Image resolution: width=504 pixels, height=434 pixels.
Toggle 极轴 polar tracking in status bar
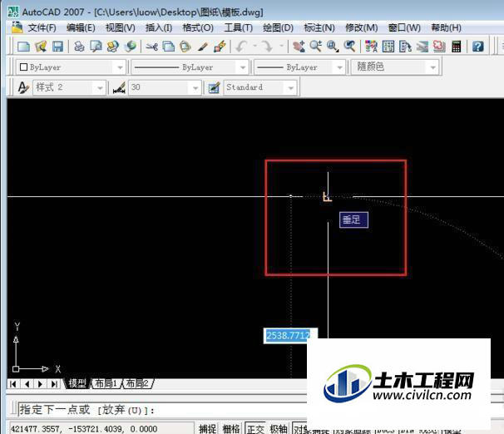tap(279, 429)
